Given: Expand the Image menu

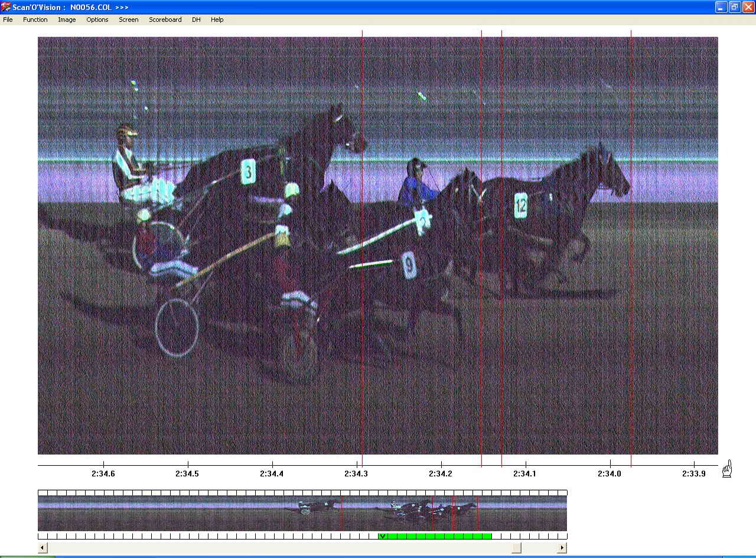Looking at the screenshot, I should 67,20.
